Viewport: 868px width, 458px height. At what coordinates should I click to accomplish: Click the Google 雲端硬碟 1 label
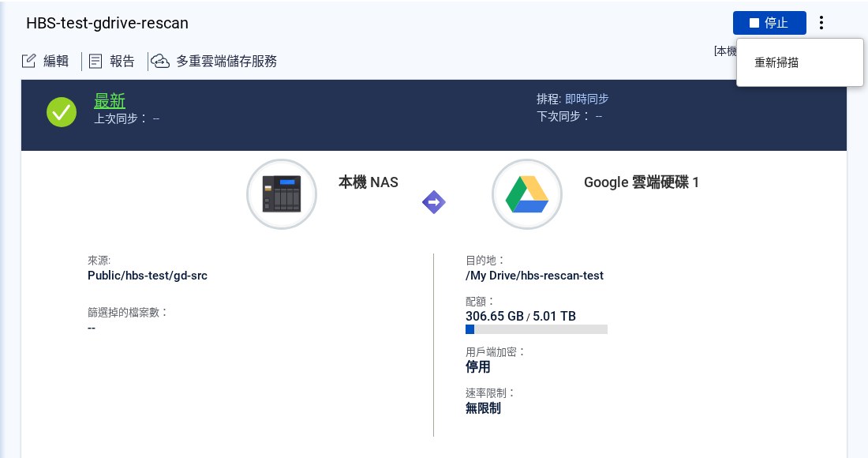coord(641,182)
